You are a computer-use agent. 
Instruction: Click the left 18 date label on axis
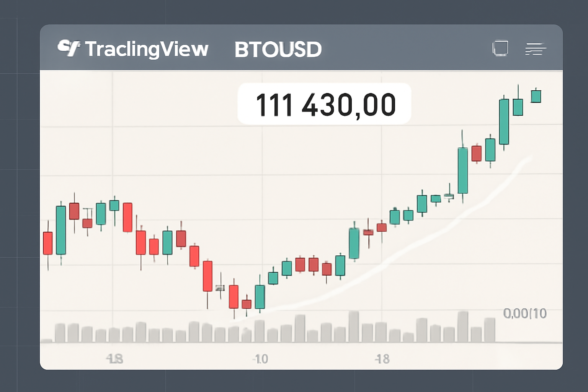click(x=114, y=359)
